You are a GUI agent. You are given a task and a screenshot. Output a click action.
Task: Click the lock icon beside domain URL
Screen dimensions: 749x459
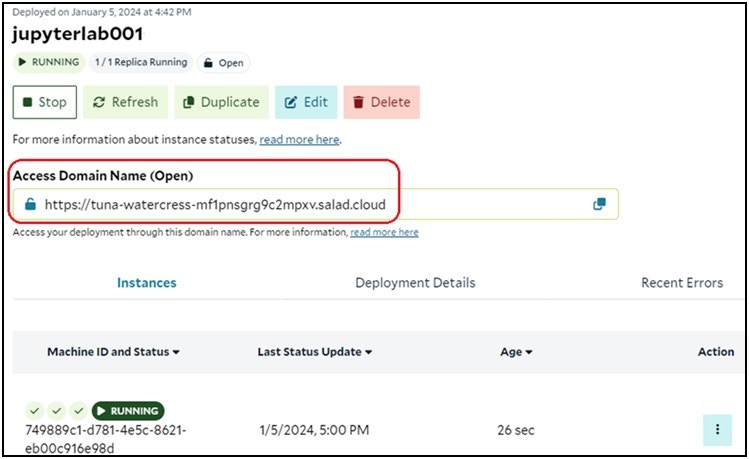click(31, 204)
